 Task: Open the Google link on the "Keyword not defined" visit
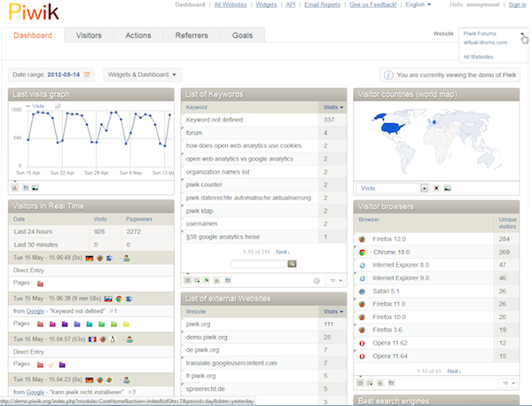point(35,311)
